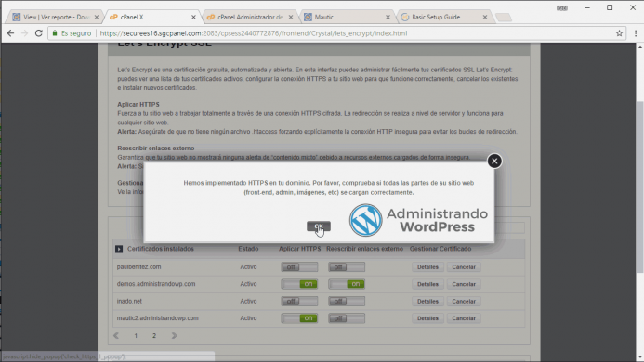This screenshot has width=644, height=362.
Task: Click the address bar URL
Action: [254, 33]
